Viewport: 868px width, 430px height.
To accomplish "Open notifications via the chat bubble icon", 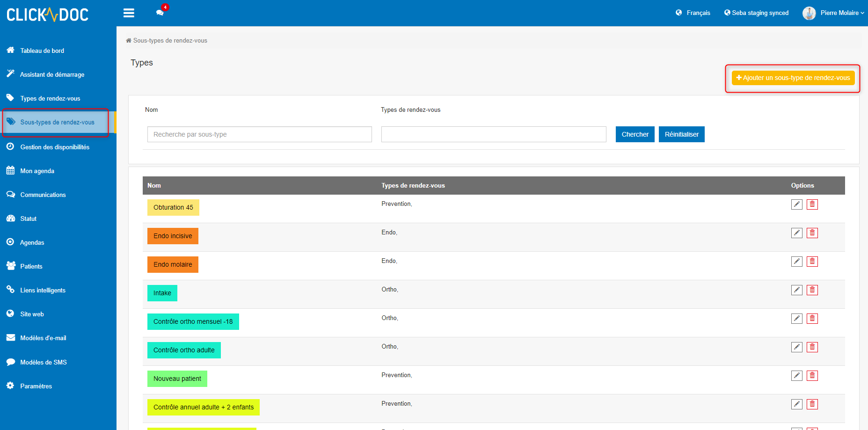I will coord(159,13).
